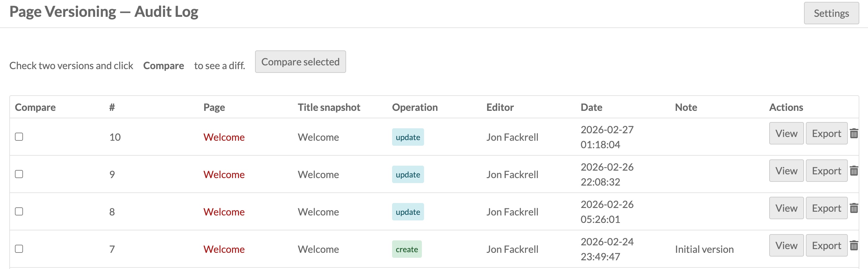Enable compare checkbox for version 7
This screenshot has height=269, width=868.
pos(19,249)
